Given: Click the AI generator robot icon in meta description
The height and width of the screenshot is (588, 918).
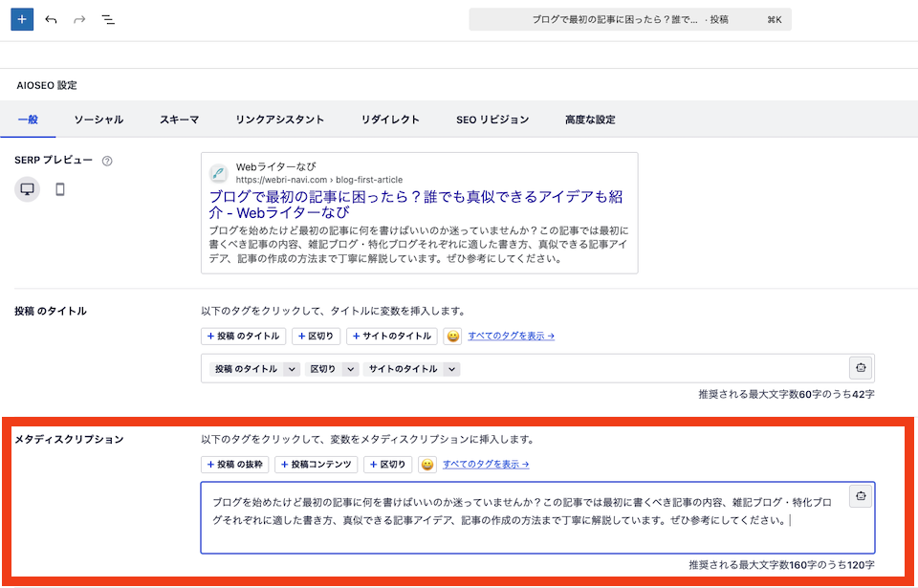Looking at the screenshot, I should coord(861,496).
